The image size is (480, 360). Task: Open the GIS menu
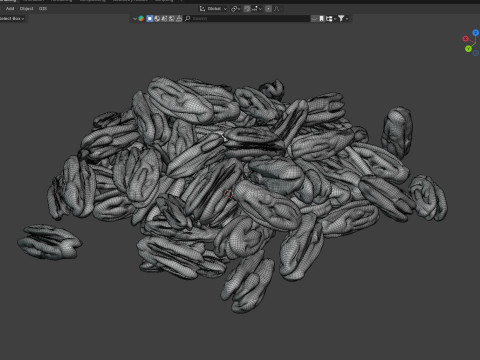pos(43,9)
